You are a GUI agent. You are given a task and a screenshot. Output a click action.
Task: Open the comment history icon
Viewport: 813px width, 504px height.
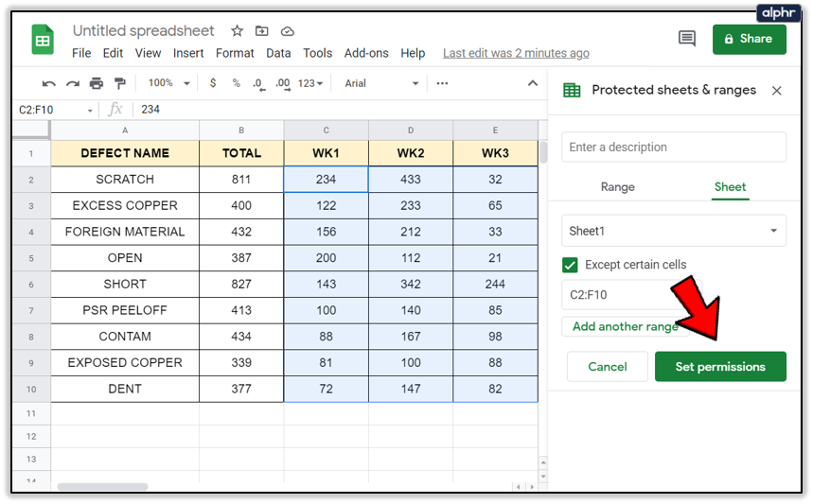687,39
